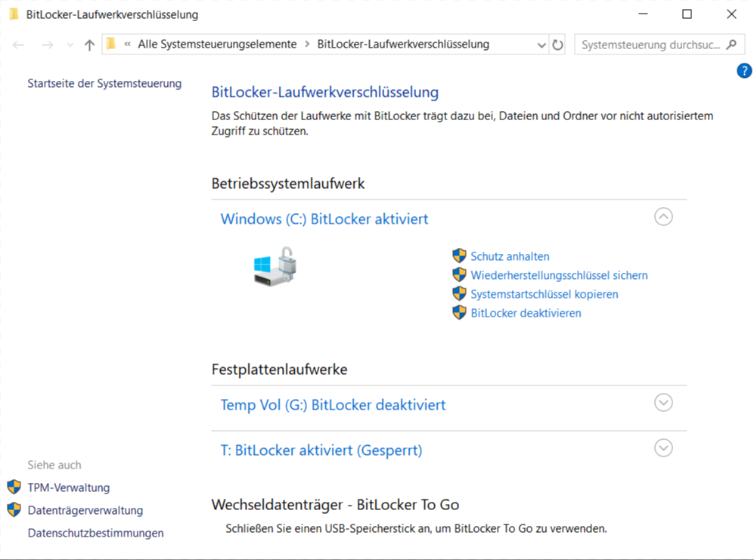Click shield icon beside Schutz anhalten
The height and width of the screenshot is (560, 754).
(459, 255)
